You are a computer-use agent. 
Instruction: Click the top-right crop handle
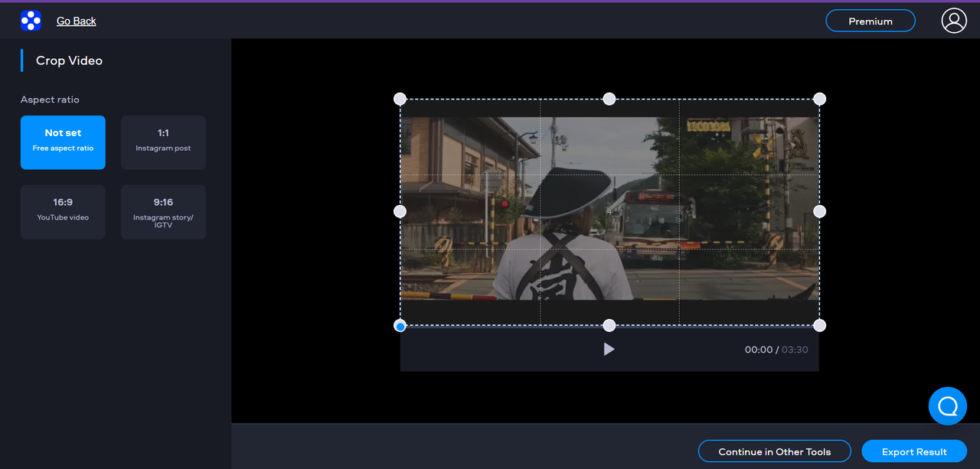819,99
